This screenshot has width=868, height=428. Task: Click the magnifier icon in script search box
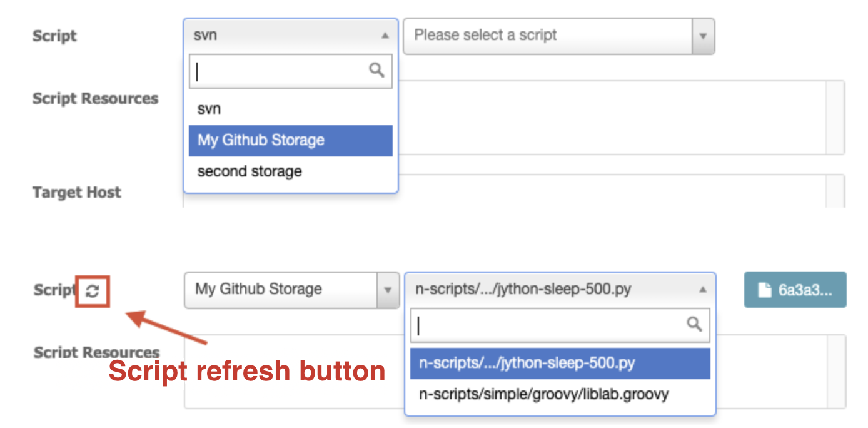pyautogui.click(x=694, y=324)
